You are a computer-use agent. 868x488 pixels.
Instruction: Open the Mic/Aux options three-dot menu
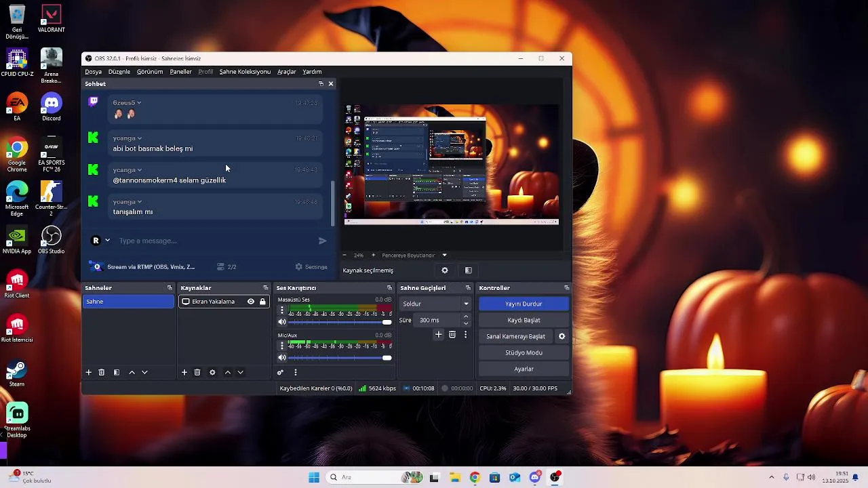[282, 346]
